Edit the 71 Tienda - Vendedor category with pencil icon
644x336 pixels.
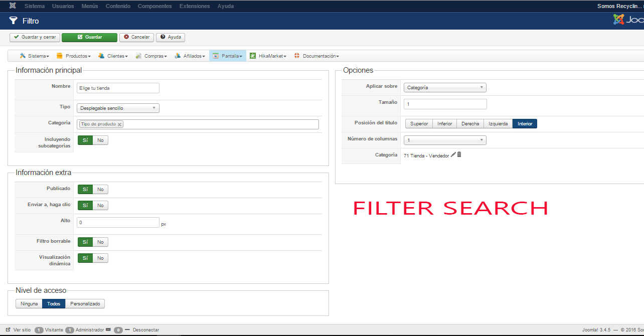click(x=453, y=155)
